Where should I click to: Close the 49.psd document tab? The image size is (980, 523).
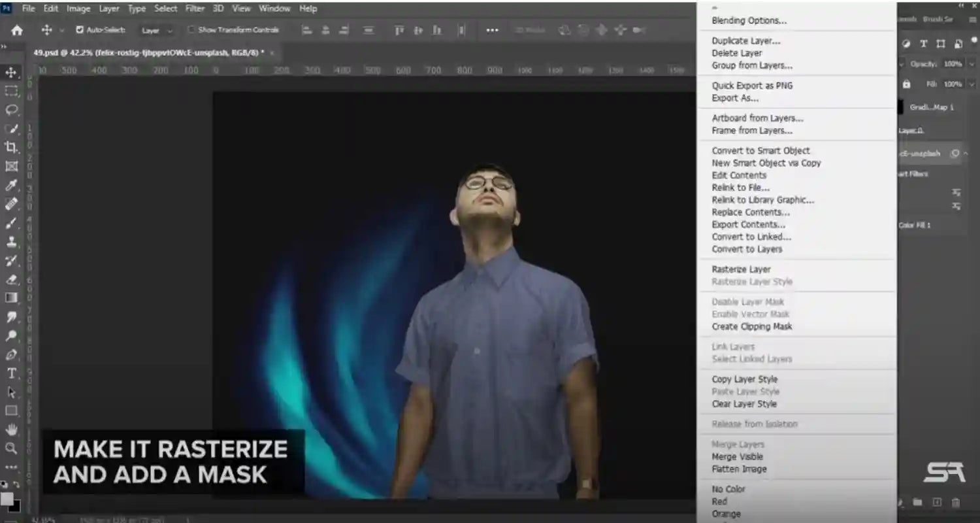272,52
